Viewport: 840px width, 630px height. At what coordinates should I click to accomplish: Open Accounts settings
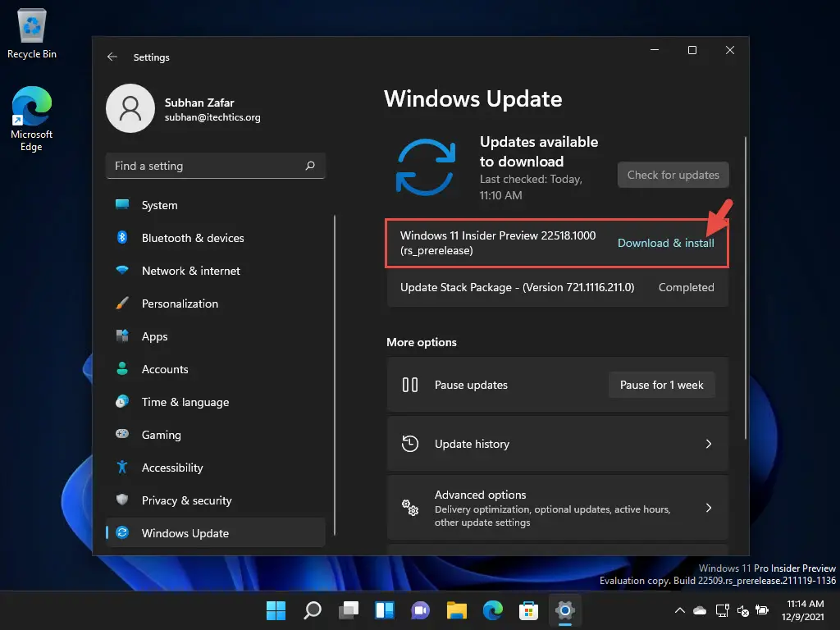tap(216, 369)
